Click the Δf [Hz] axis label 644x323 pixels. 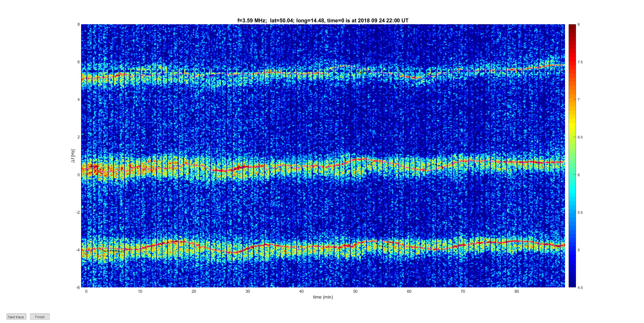click(73, 156)
